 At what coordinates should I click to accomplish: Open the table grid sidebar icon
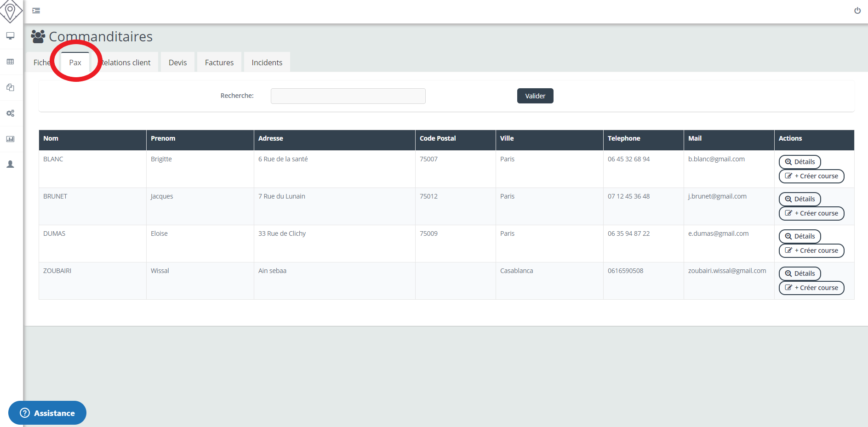click(10, 62)
